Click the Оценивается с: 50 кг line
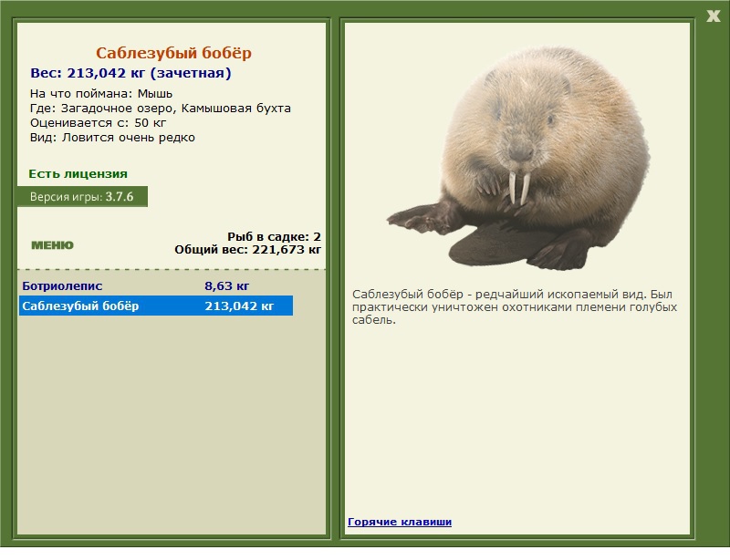This screenshot has height=560, width=730. [99, 123]
